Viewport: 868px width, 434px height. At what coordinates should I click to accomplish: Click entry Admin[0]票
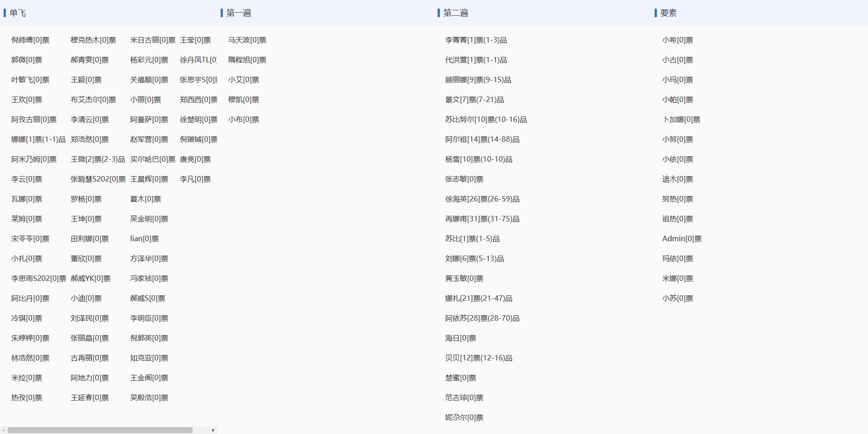click(682, 239)
